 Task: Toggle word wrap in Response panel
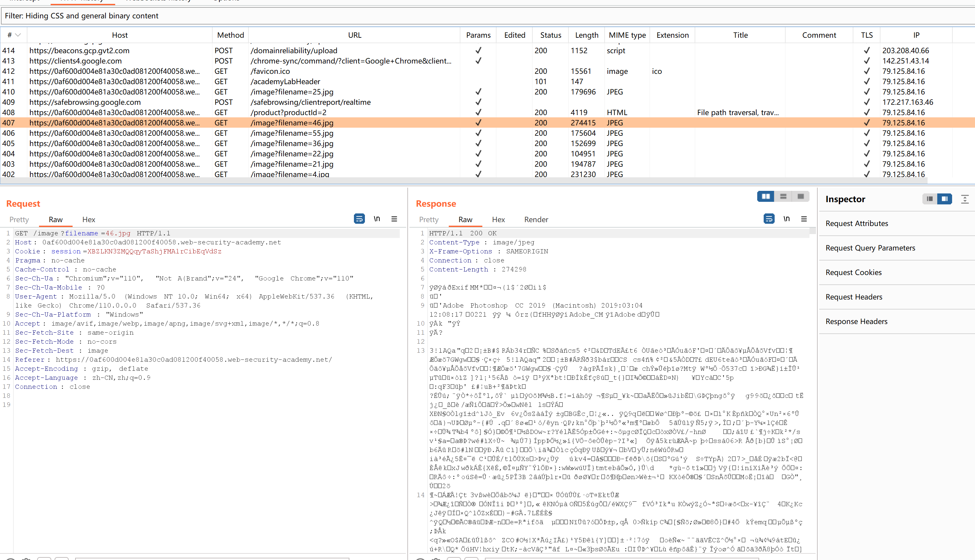click(769, 219)
